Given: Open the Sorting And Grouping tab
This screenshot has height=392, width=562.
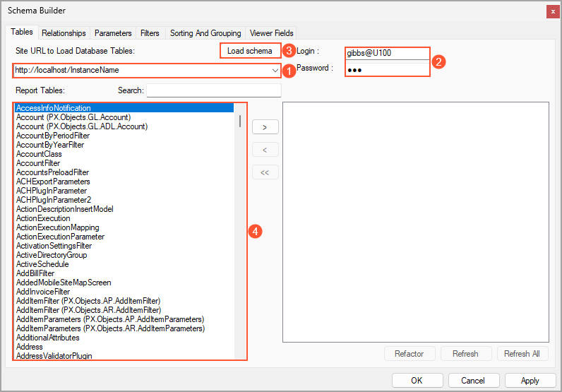Looking at the screenshot, I should (205, 33).
